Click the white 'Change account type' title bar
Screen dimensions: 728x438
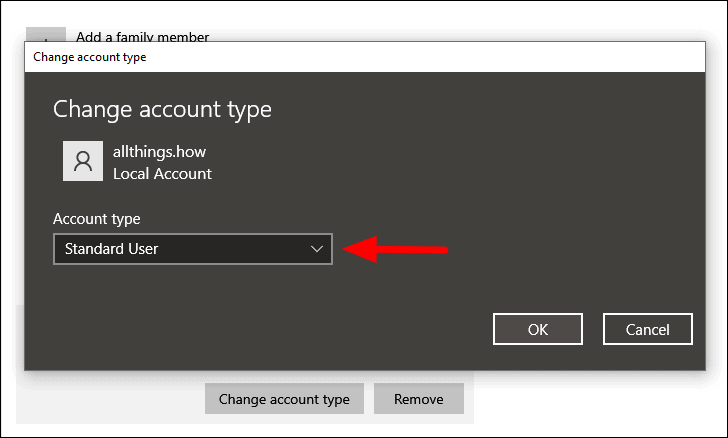point(365,57)
